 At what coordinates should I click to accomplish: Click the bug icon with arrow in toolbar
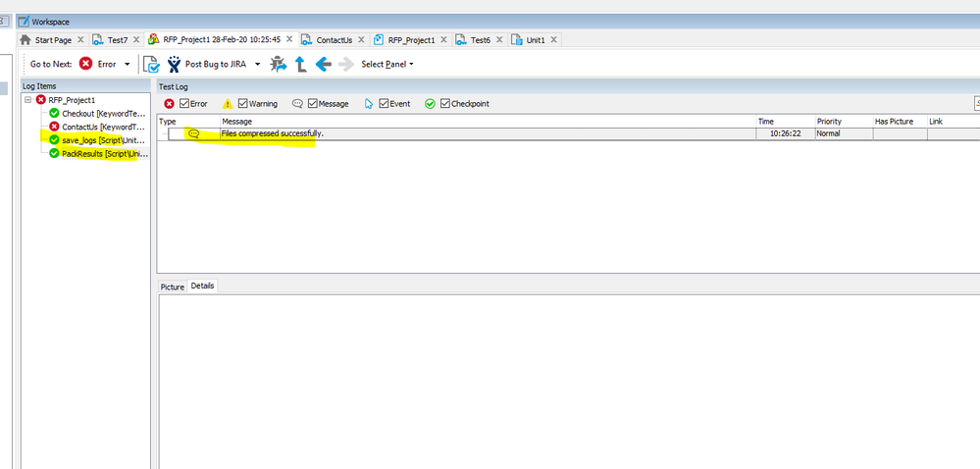[x=280, y=64]
